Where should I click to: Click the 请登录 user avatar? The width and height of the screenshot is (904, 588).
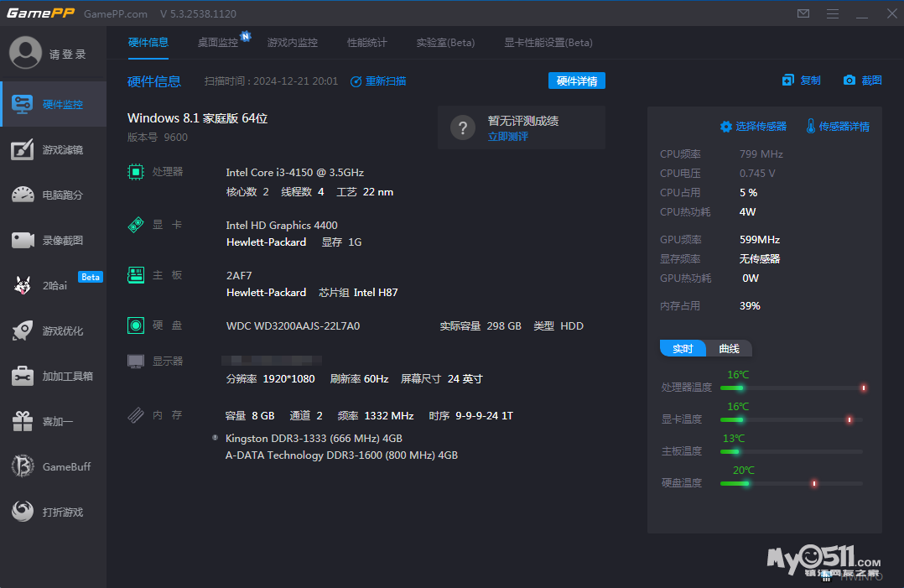pos(25,53)
